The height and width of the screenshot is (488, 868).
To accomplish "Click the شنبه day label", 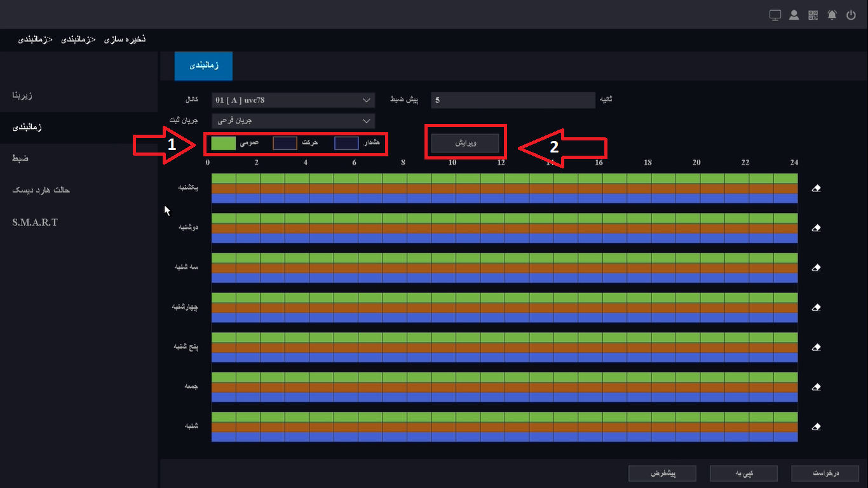I will click(x=191, y=426).
